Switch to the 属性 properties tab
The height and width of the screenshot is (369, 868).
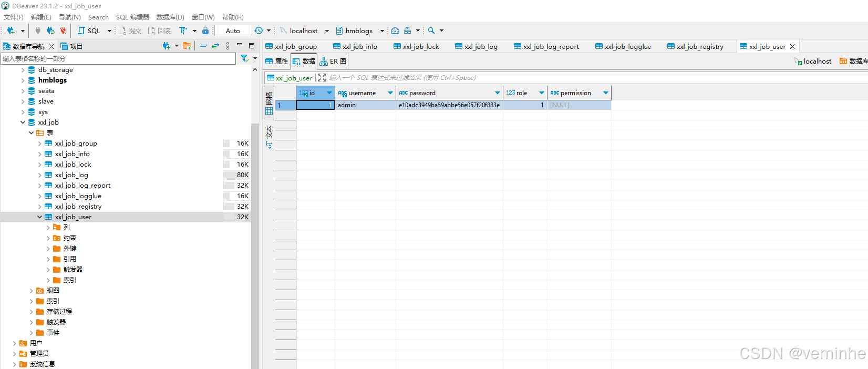click(x=277, y=61)
